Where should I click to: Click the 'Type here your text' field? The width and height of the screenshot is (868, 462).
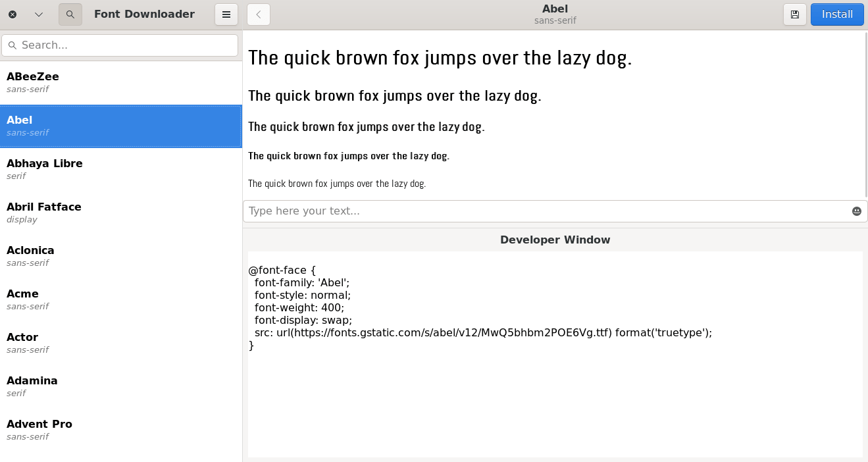click(x=546, y=211)
